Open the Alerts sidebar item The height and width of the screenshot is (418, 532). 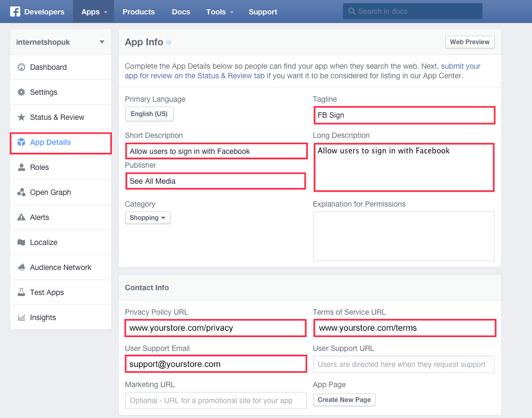(61, 217)
